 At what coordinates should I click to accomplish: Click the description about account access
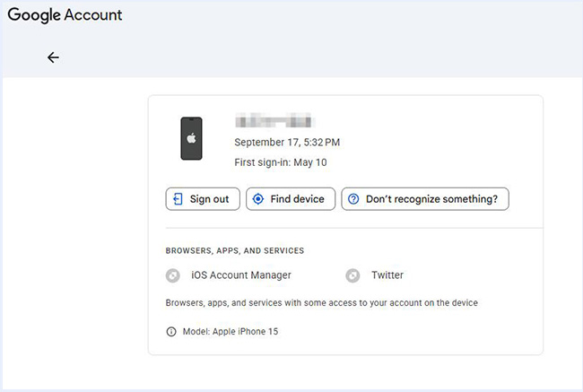(322, 302)
